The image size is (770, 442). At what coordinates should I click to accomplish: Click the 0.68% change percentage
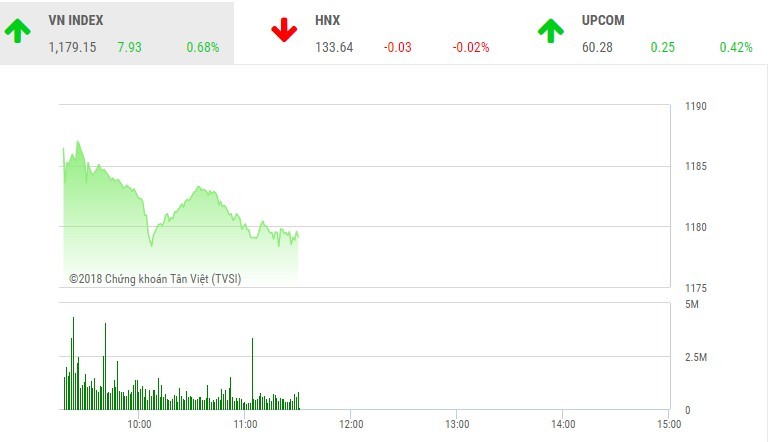click(x=202, y=47)
